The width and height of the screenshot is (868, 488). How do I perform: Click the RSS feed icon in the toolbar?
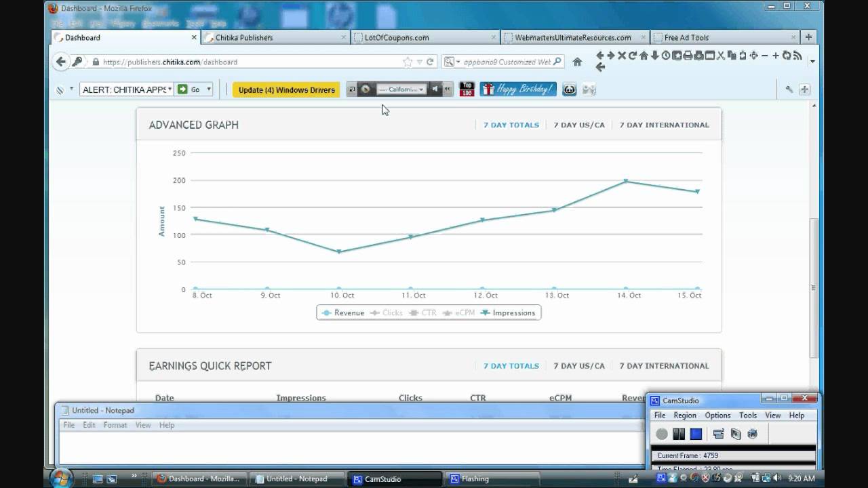799,56
